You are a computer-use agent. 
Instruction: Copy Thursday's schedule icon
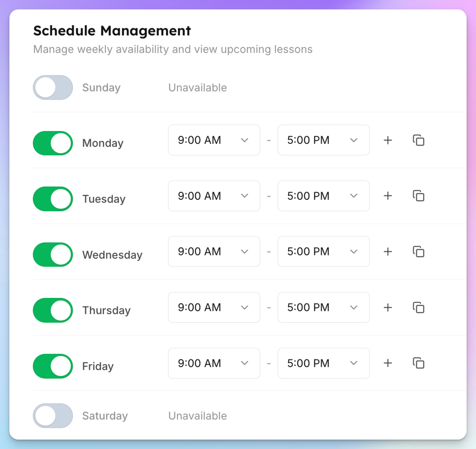point(418,307)
